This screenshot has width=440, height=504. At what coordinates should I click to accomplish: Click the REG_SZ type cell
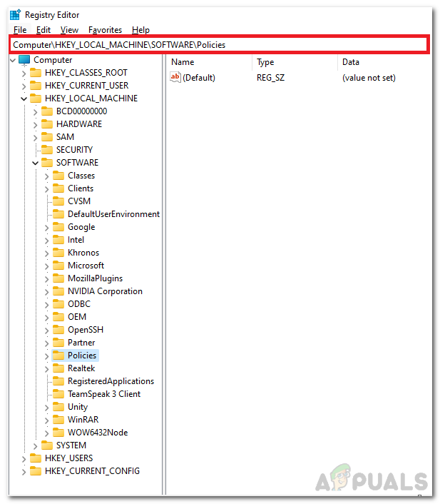[270, 78]
